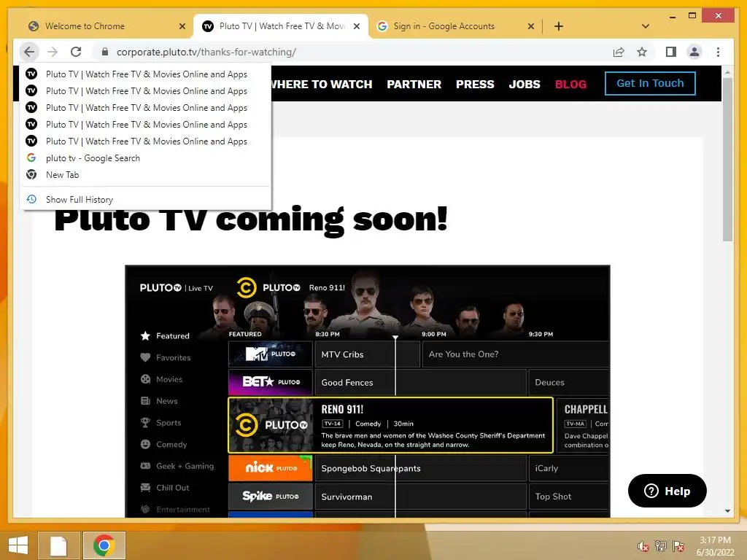Open the BLOG navigation link
The height and width of the screenshot is (560, 747).
(570, 85)
